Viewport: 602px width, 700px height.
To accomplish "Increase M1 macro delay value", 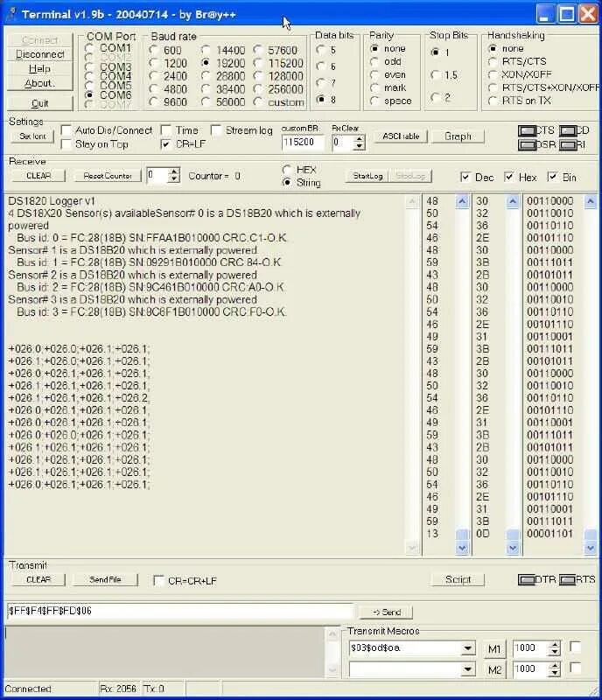I will 554,644.
